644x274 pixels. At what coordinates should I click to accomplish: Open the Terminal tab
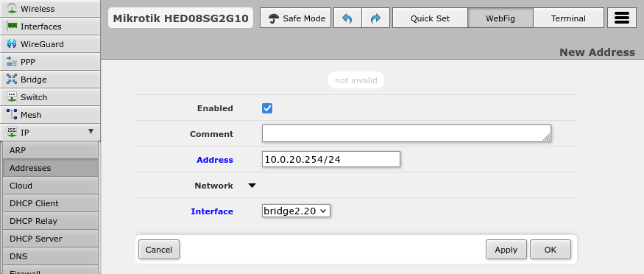coord(568,18)
